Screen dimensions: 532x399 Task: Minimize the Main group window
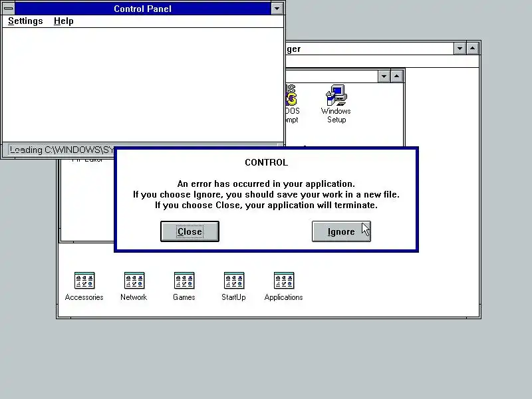click(384, 76)
